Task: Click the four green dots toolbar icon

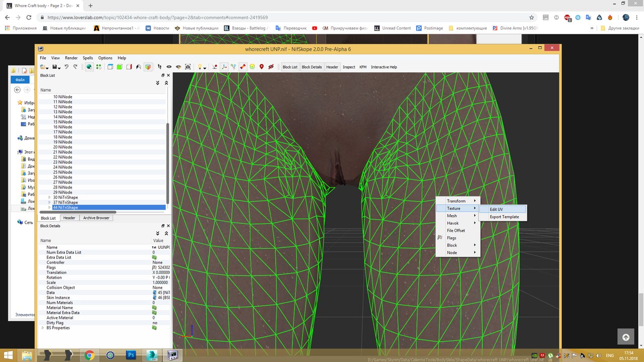Action: (x=99, y=67)
